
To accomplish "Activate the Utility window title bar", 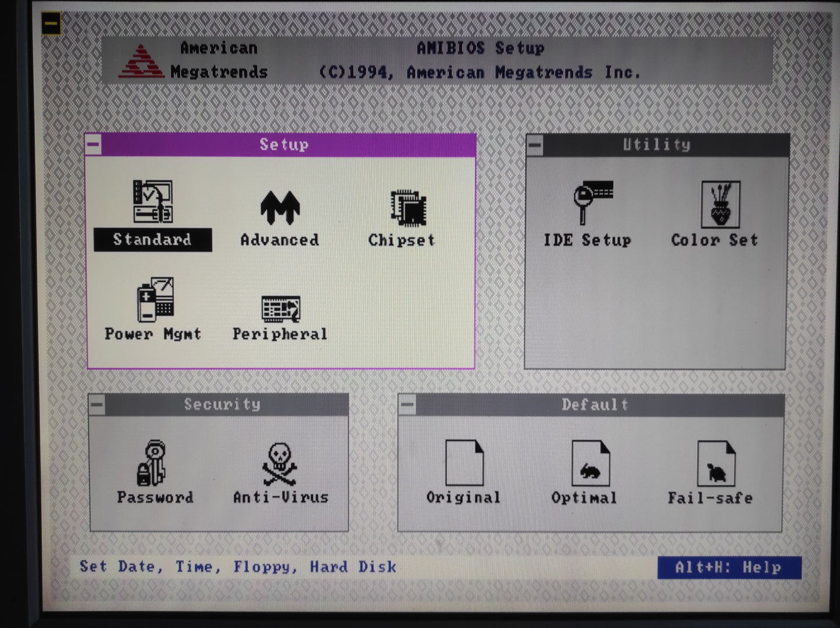I will click(657, 145).
